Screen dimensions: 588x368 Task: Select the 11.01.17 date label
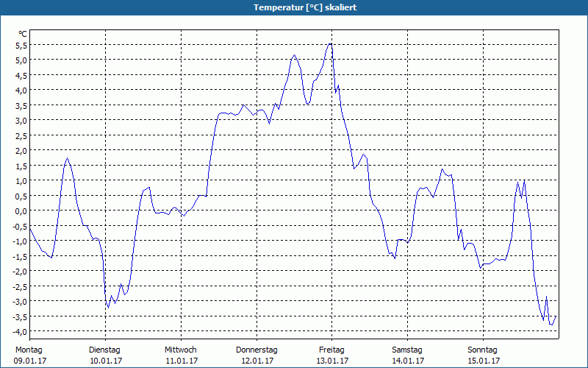click(182, 361)
